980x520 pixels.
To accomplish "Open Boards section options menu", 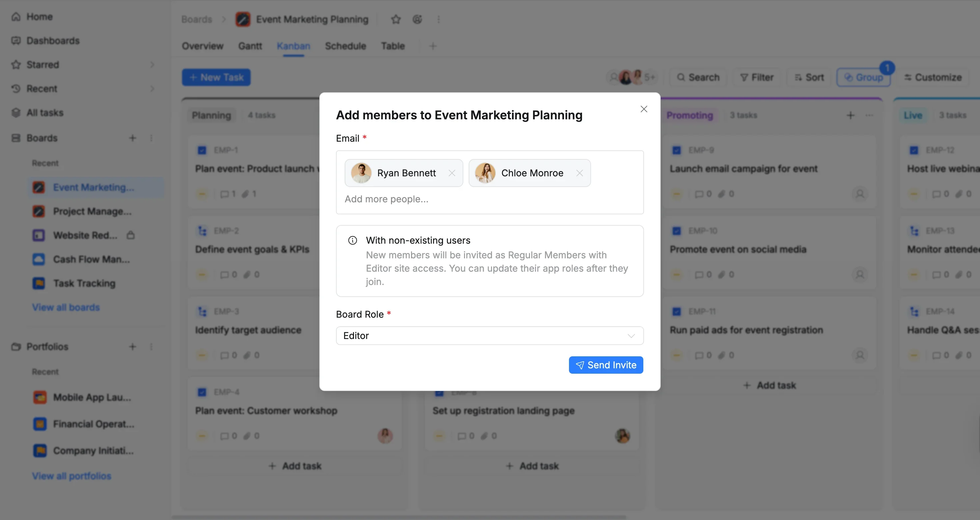I will click(151, 138).
